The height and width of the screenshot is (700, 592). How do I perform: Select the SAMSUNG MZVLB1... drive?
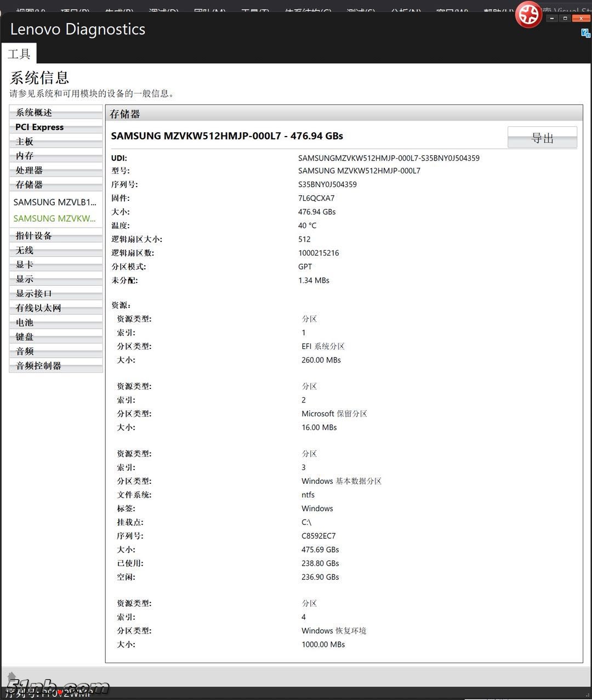(55, 202)
